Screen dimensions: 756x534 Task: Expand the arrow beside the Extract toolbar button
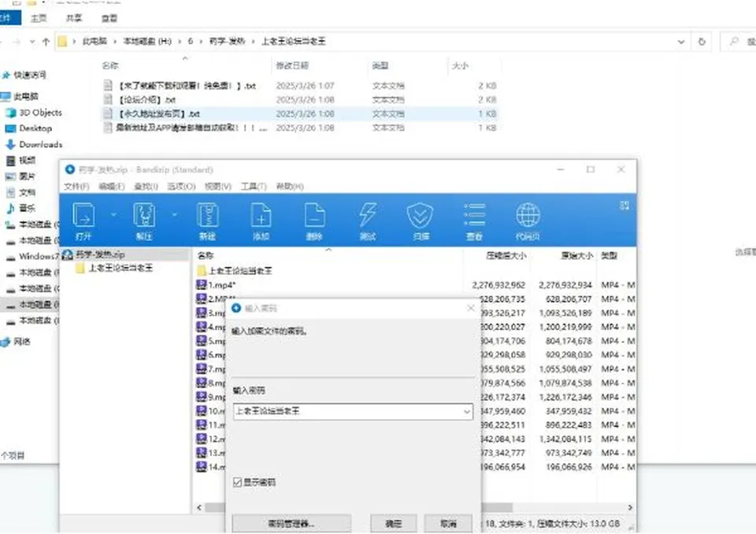[x=175, y=214]
